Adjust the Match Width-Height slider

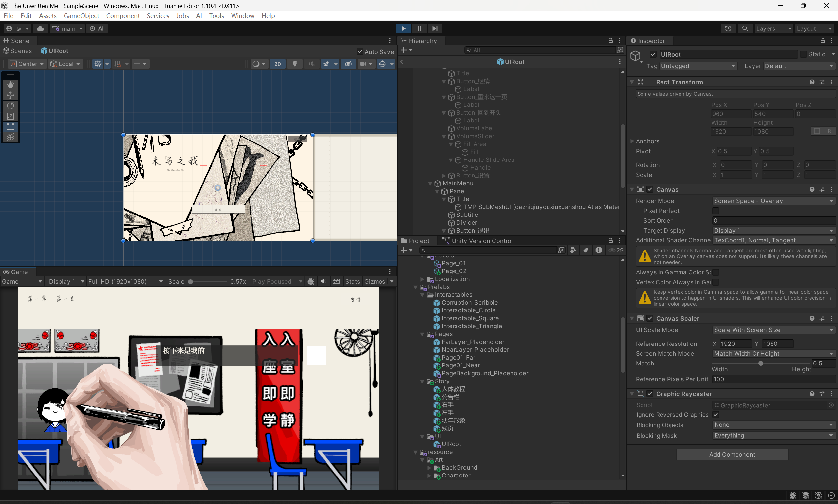pyautogui.click(x=761, y=363)
